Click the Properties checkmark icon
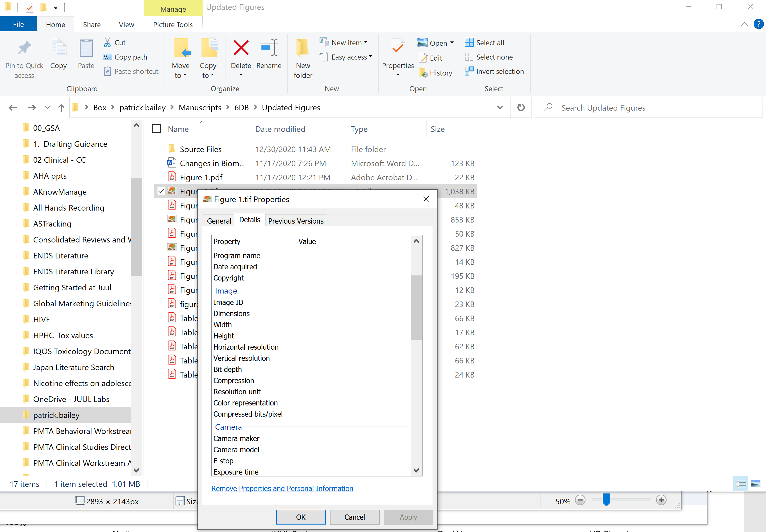766x532 pixels. [x=398, y=48]
